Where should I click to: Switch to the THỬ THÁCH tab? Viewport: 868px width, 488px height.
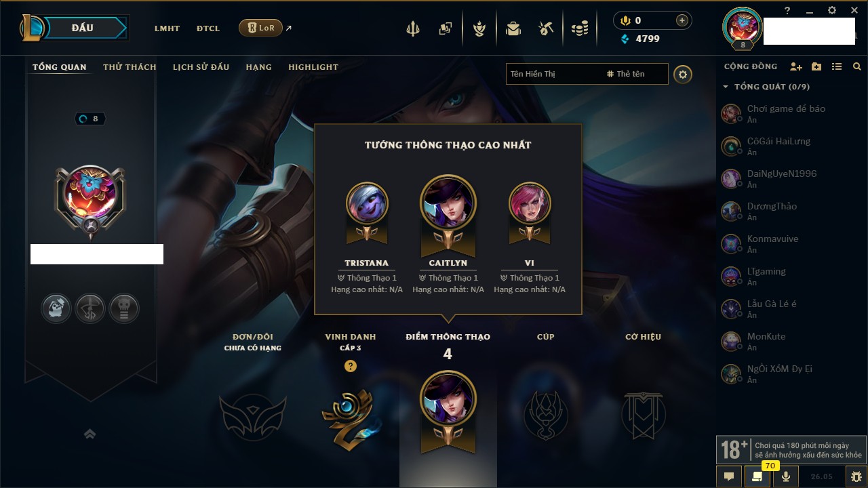click(130, 67)
